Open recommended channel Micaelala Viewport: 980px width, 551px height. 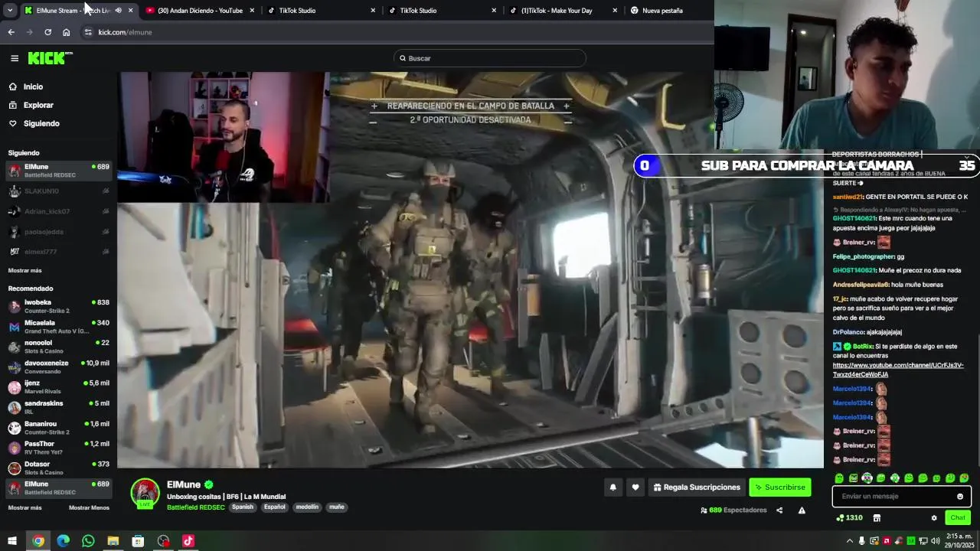coord(58,327)
